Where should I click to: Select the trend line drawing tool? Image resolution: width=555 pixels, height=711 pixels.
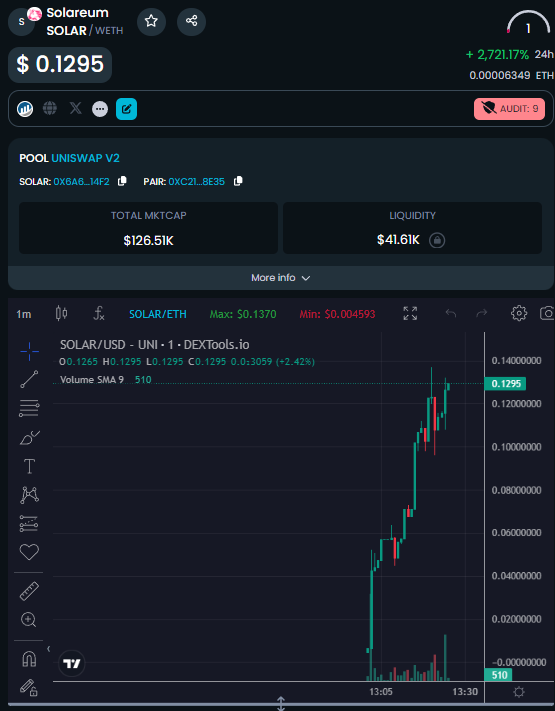pyautogui.click(x=29, y=380)
